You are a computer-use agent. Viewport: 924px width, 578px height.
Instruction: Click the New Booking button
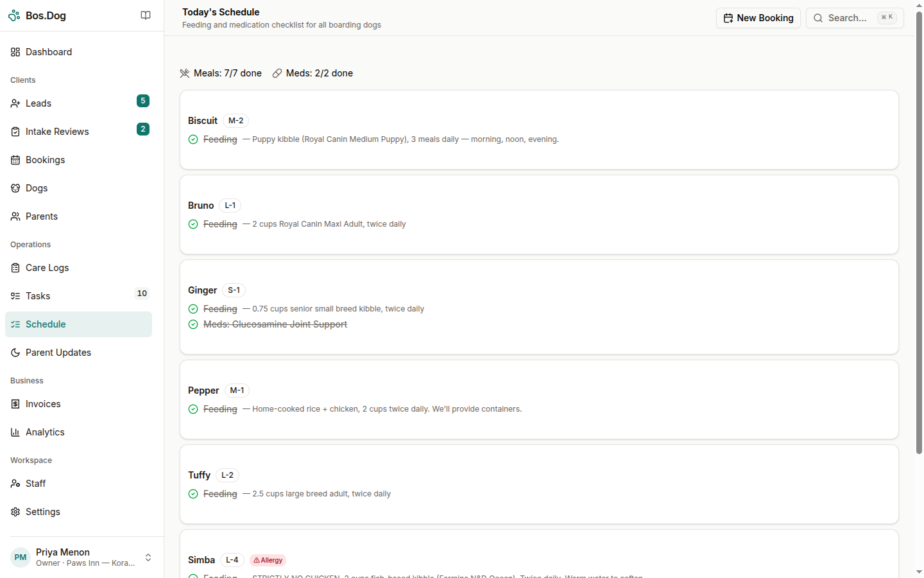[x=758, y=18]
